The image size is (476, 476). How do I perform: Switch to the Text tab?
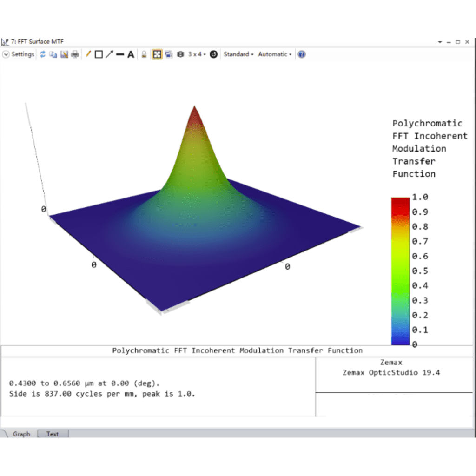(x=53, y=434)
